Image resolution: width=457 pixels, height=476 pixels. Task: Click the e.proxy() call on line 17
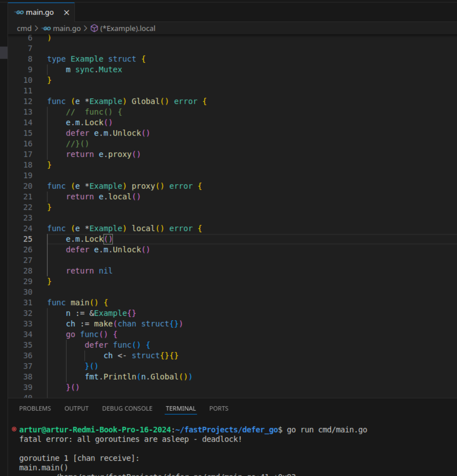click(x=120, y=154)
